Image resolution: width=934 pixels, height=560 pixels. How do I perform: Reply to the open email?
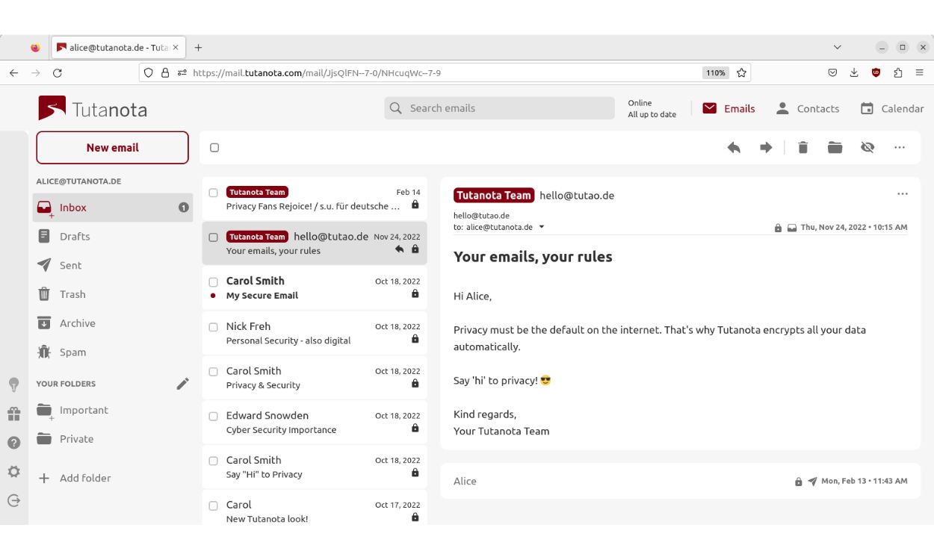[733, 147]
